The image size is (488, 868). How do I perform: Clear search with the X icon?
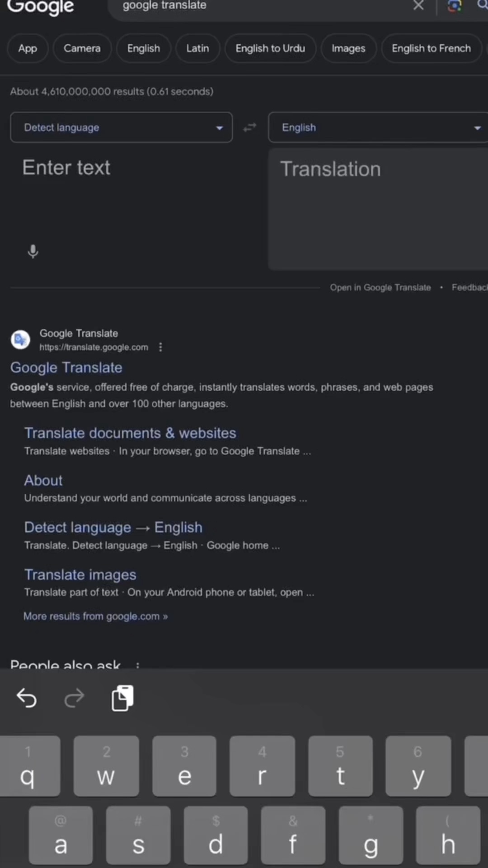coord(418,5)
